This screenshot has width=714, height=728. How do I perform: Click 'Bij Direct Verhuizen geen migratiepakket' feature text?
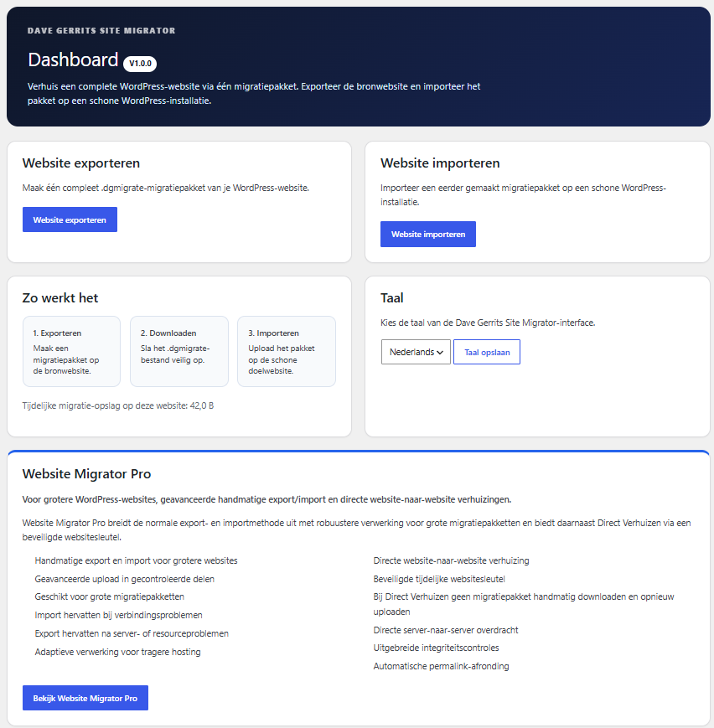point(524,604)
